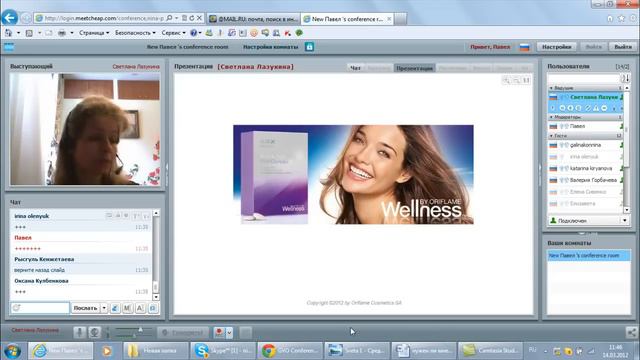Click the M icon in chat toolbar
This screenshot has width=640, height=360.
[x=127, y=308]
